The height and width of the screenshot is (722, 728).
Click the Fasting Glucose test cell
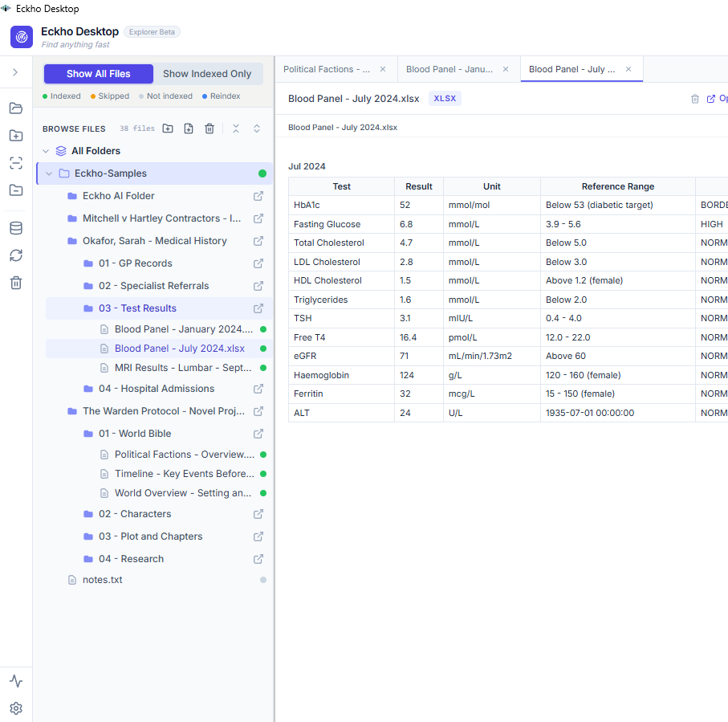[x=341, y=224]
